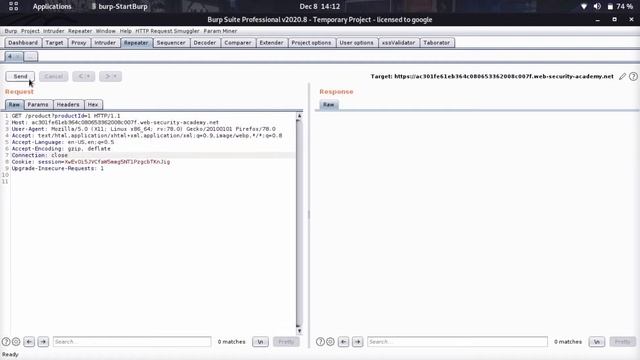Switch request view to Headers
This screenshot has height=360, width=640.
pos(68,105)
